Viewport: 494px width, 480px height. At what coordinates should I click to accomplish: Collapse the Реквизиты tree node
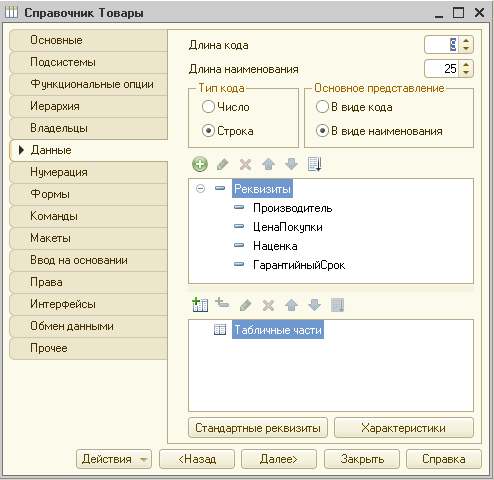coord(200,189)
